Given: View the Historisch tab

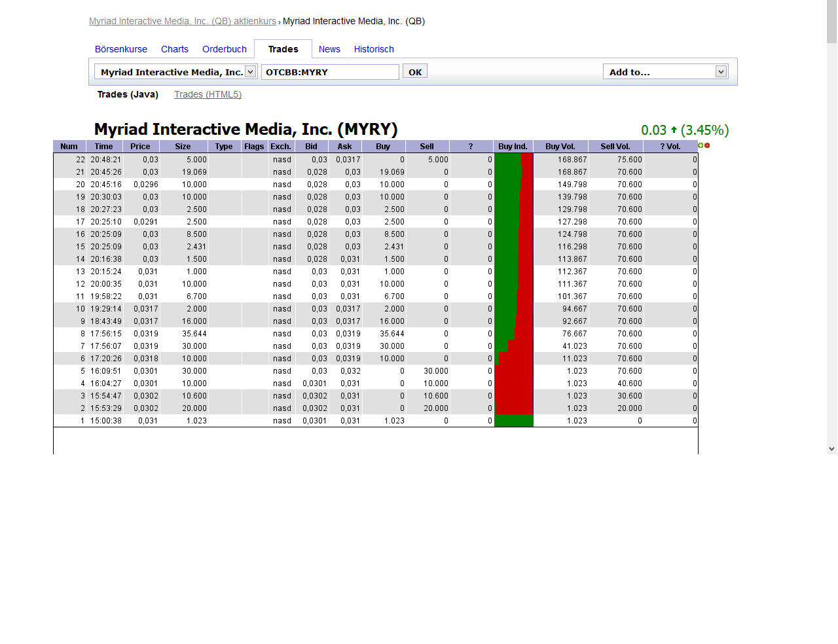Looking at the screenshot, I should [x=374, y=49].
